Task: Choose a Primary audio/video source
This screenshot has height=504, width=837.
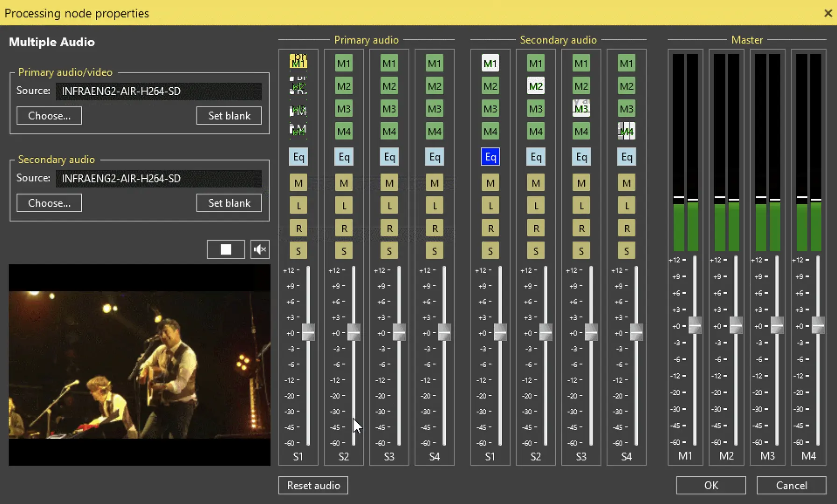Action: [x=49, y=116]
